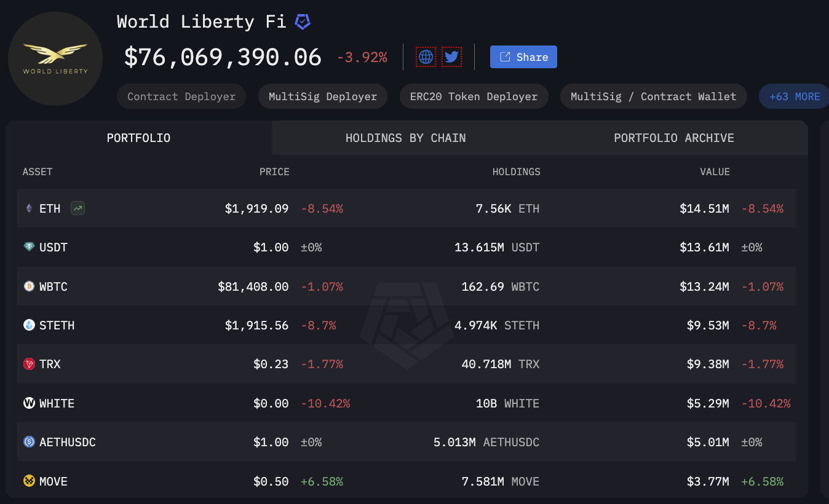
Task: Expand the +63 MORE tags
Action: pos(795,96)
